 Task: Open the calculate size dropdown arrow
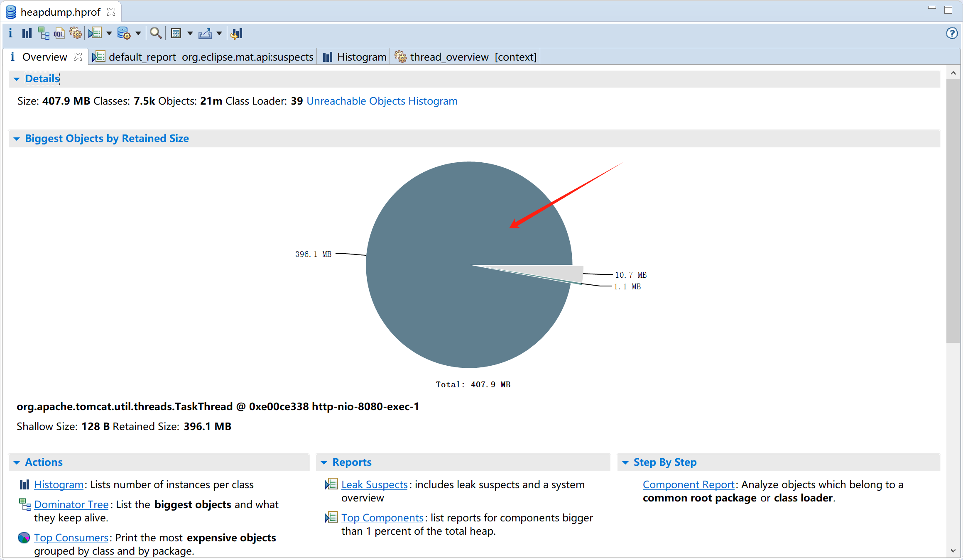190,33
